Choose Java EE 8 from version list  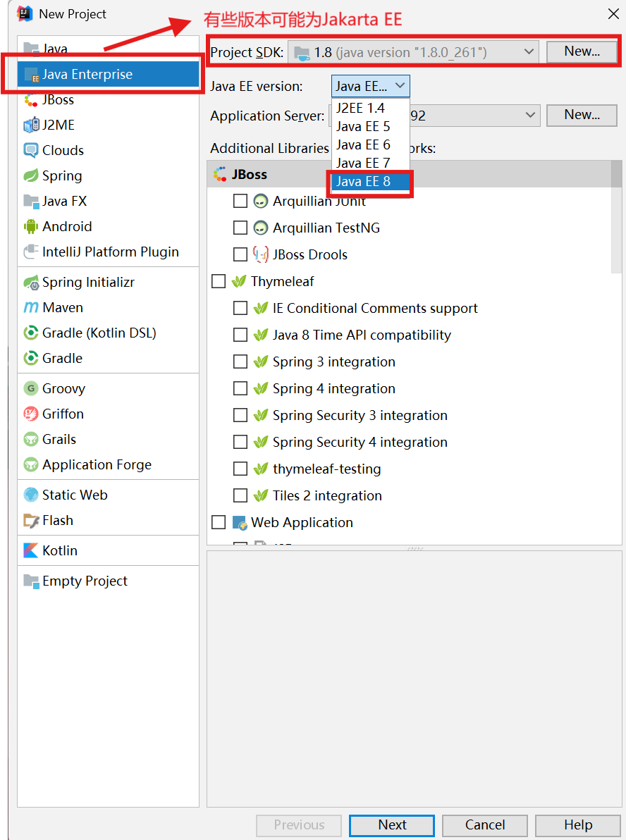[371, 182]
